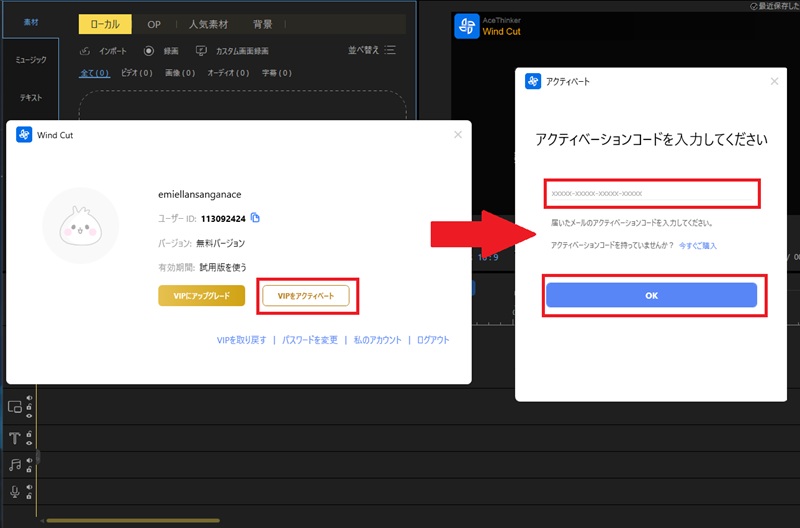Toggle lock on the microphone track
This screenshot has width=800, height=528.
pos(29,496)
